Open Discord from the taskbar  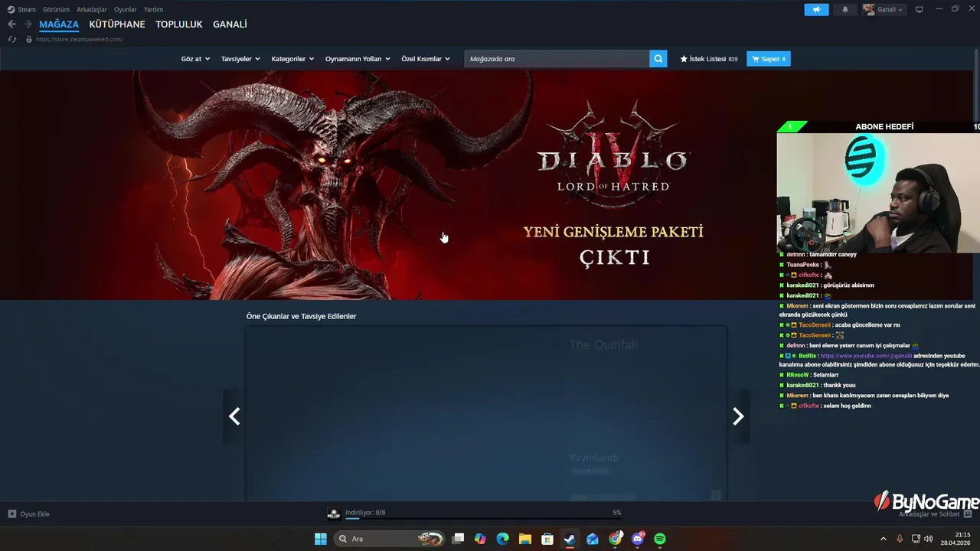click(x=638, y=539)
